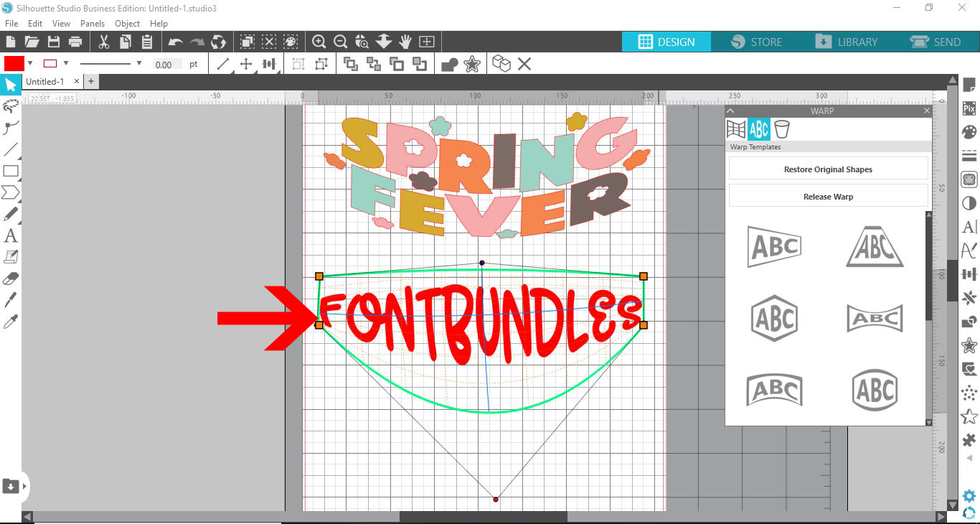Click the Open file folder icon
980x524 pixels.
click(32, 42)
